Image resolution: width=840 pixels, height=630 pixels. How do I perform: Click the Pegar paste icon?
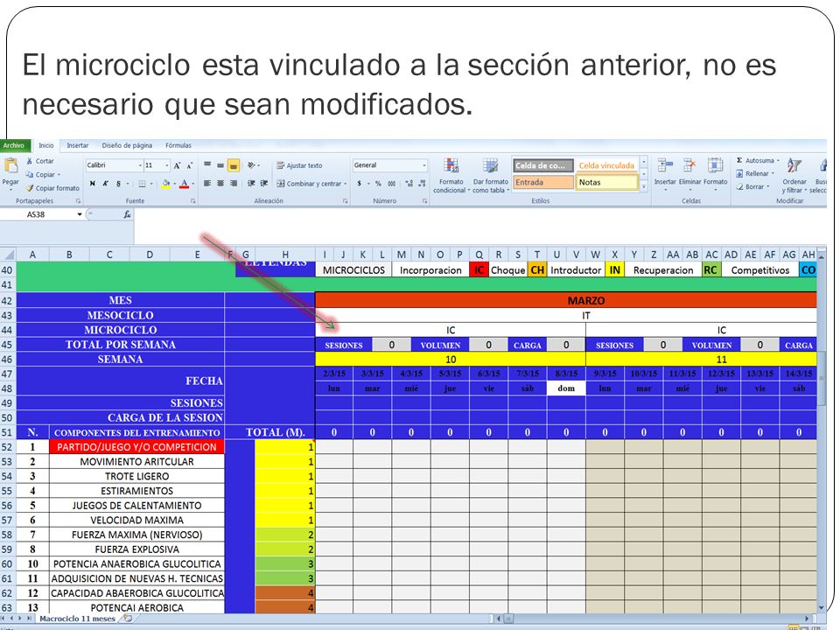pos(10,166)
